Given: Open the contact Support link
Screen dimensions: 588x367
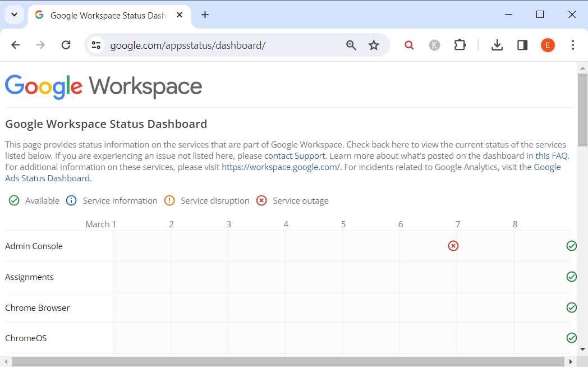Looking at the screenshot, I should [x=295, y=156].
